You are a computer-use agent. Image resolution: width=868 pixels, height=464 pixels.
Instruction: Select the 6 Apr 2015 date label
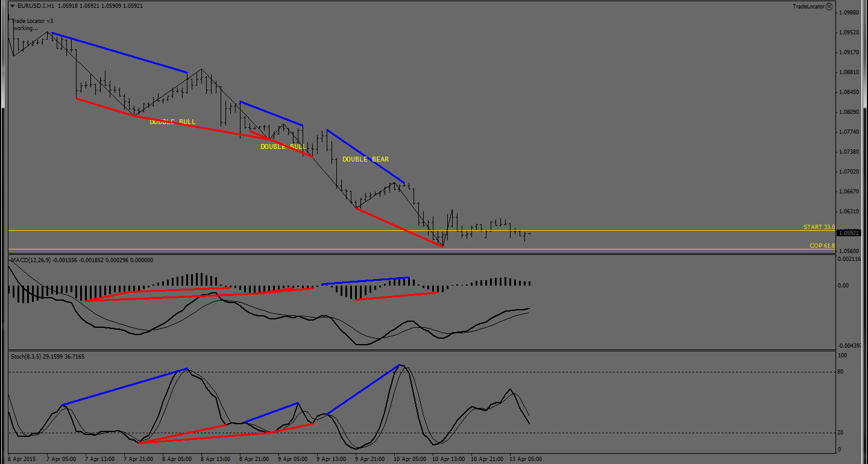click(x=22, y=459)
